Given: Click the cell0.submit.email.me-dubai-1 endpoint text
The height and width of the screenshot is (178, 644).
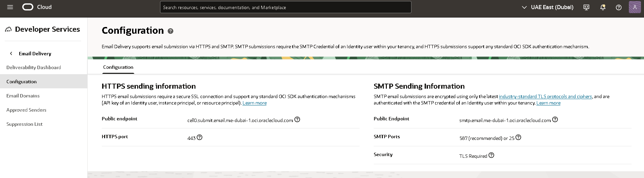Looking at the screenshot, I should [240, 120].
